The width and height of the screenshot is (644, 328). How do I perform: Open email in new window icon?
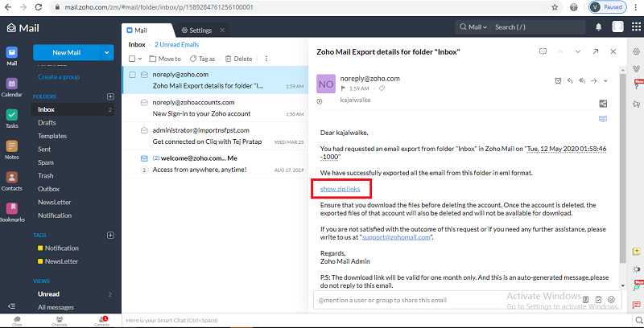coord(596,51)
